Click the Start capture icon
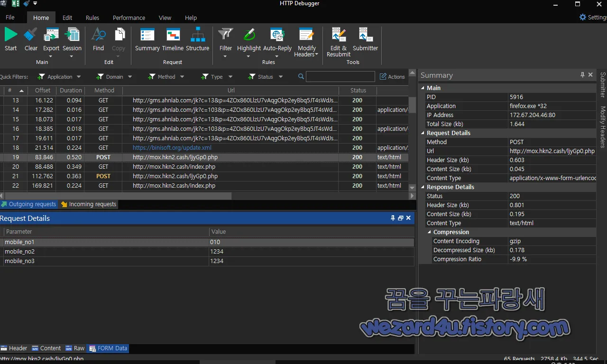The height and width of the screenshot is (364, 607). click(x=11, y=35)
